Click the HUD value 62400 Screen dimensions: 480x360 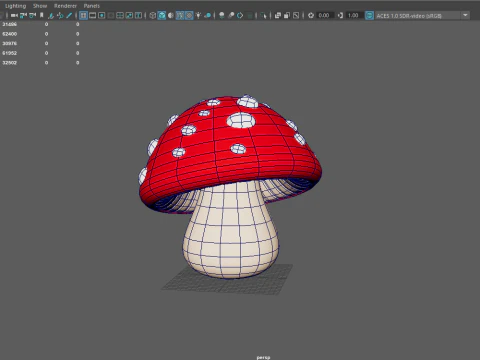10,34
